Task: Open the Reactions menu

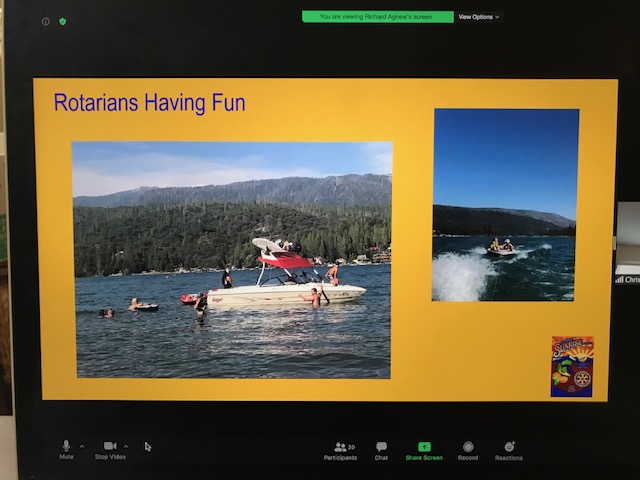Action: (508, 450)
